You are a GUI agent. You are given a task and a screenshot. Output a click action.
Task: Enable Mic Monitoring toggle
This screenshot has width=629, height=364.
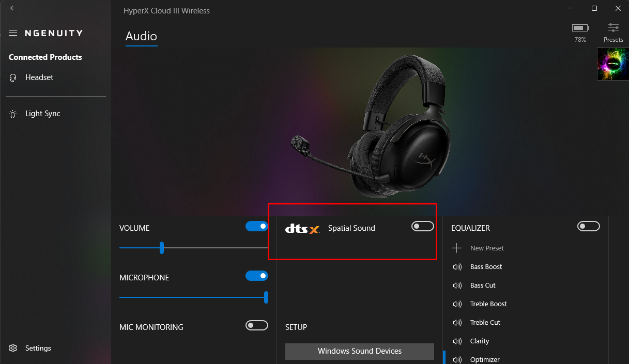[x=257, y=325]
